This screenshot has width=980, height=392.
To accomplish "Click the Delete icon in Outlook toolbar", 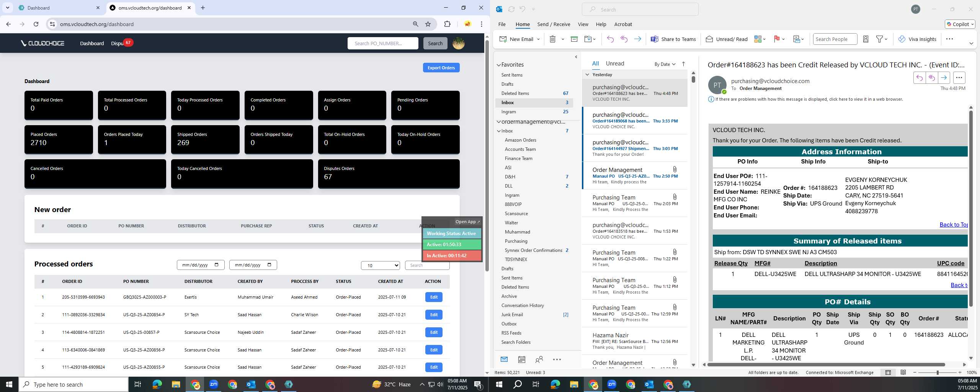I will [x=552, y=39].
